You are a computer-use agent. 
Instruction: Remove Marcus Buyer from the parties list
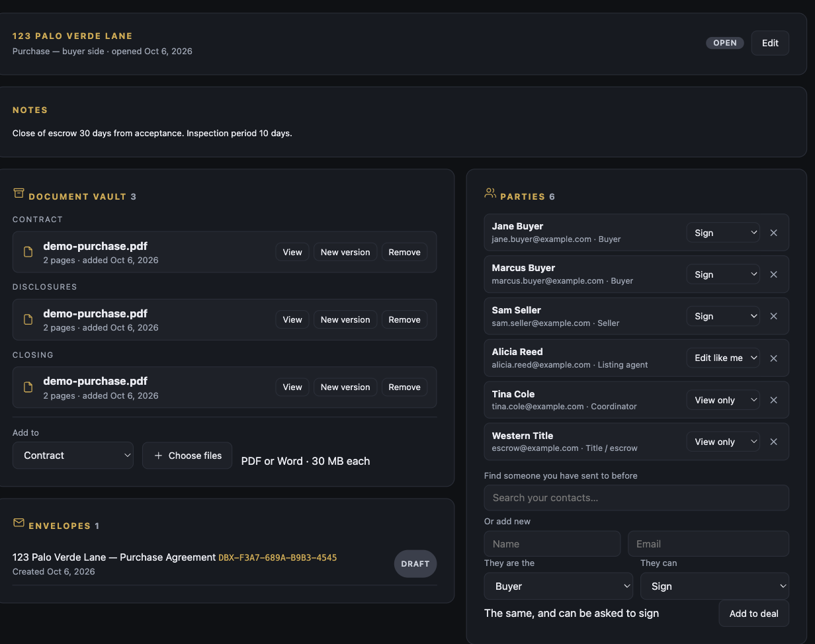[773, 274]
